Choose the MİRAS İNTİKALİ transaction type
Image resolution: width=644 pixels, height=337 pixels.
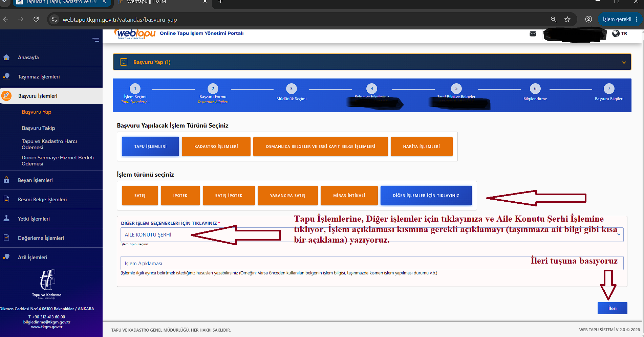[349, 196]
